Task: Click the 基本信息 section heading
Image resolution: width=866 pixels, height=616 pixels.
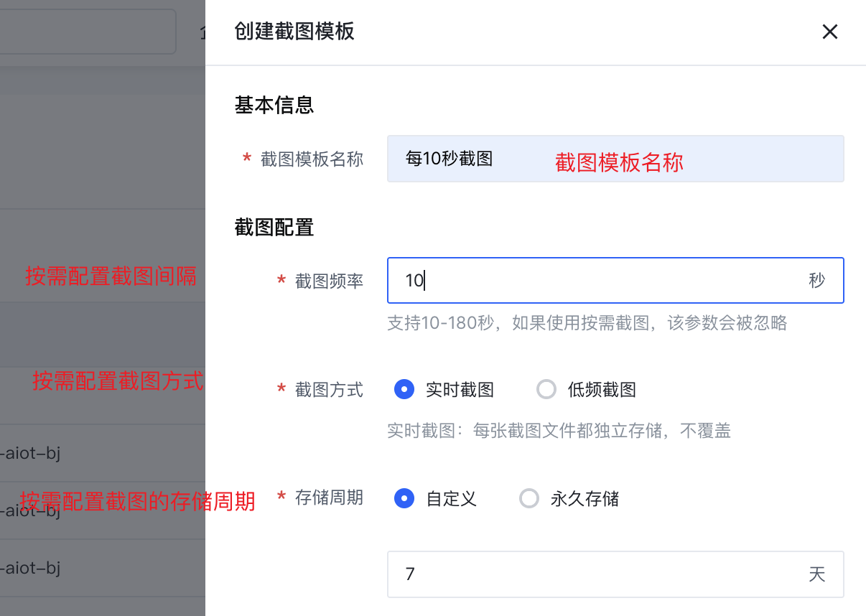Action: (274, 106)
